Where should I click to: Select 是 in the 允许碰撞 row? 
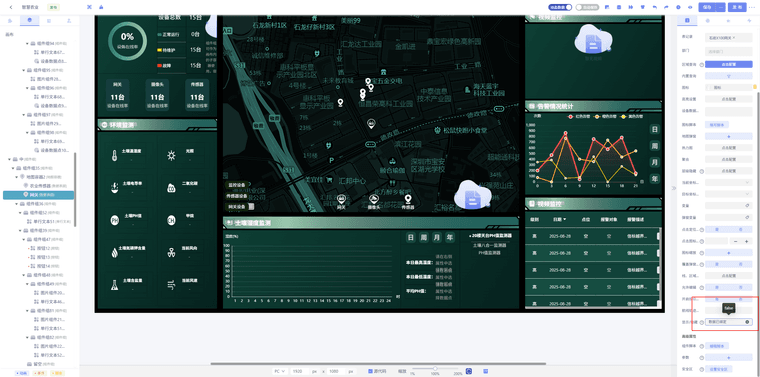click(x=717, y=287)
